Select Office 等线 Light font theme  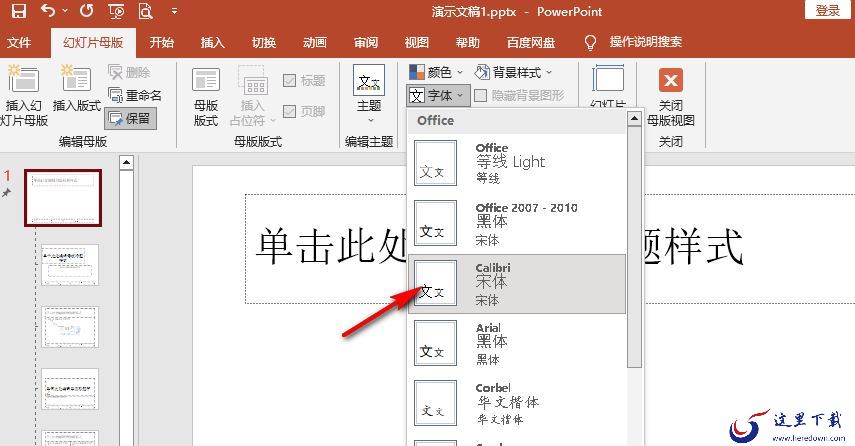point(517,163)
